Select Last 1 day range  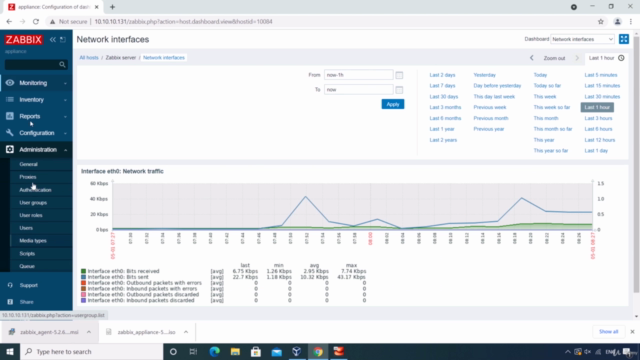[596, 151]
